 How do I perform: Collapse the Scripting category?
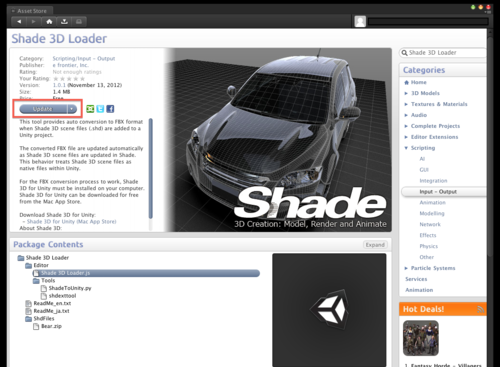tap(406, 148)
